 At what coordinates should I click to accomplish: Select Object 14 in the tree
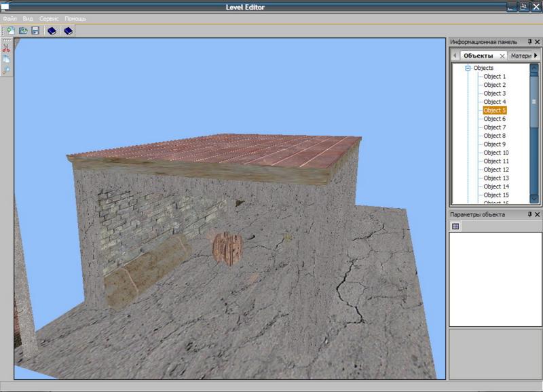(496, 187)
